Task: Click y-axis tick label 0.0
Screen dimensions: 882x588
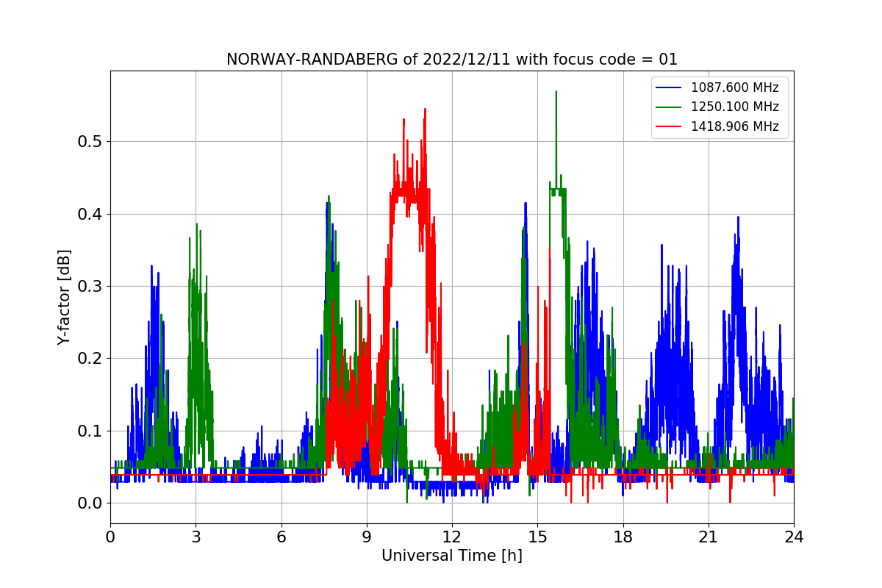Action: [x=89, y=503]
